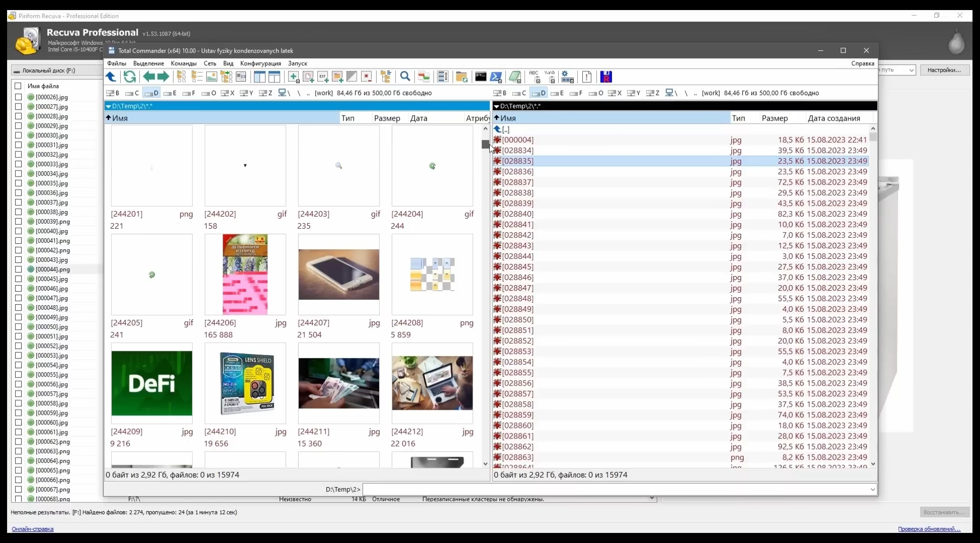Toggle the select-all checkbox beside Имя файла
The image size is (980, 543).
point(18,86)
